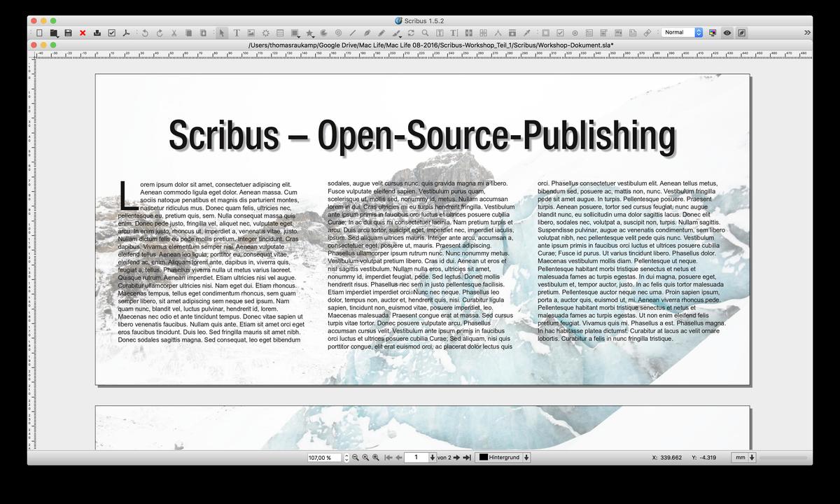Create a new document with the New icon
The height and width of the screenshot is (504, 840).
point(40,33)
